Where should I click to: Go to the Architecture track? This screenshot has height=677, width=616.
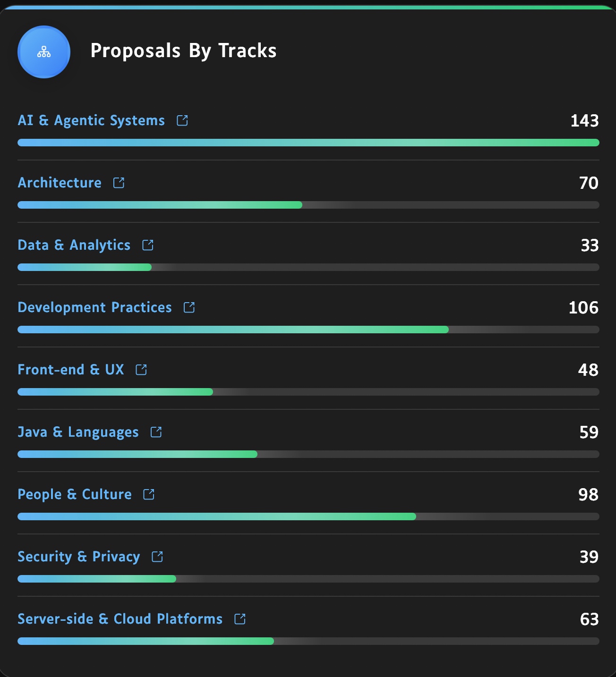[x=60, y=183]
